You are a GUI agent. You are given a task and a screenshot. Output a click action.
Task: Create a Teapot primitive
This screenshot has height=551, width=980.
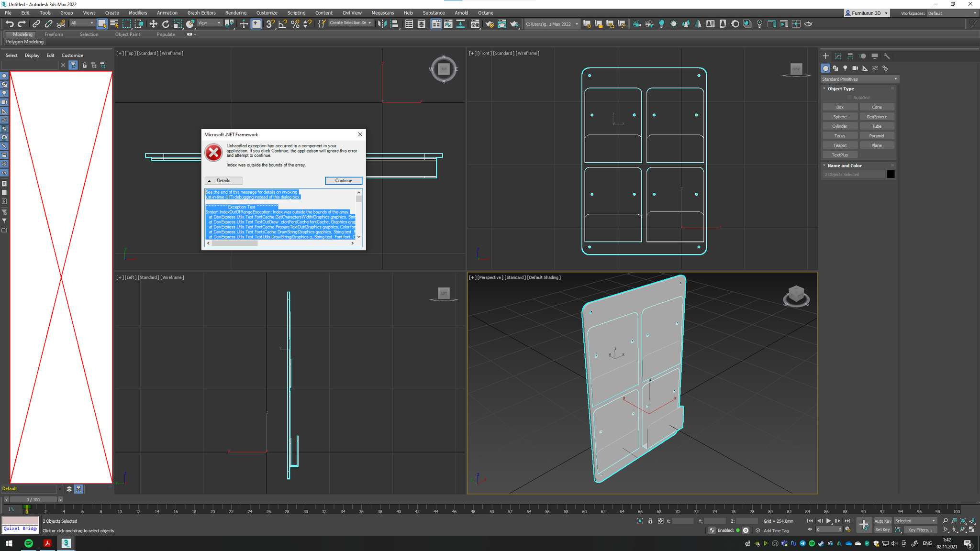point(840,145)
